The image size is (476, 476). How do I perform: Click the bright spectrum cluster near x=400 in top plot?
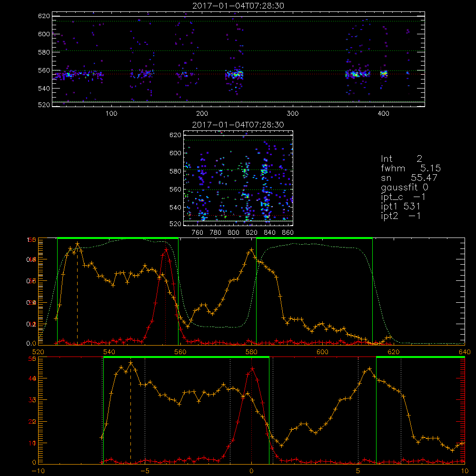tap(384, 73)
